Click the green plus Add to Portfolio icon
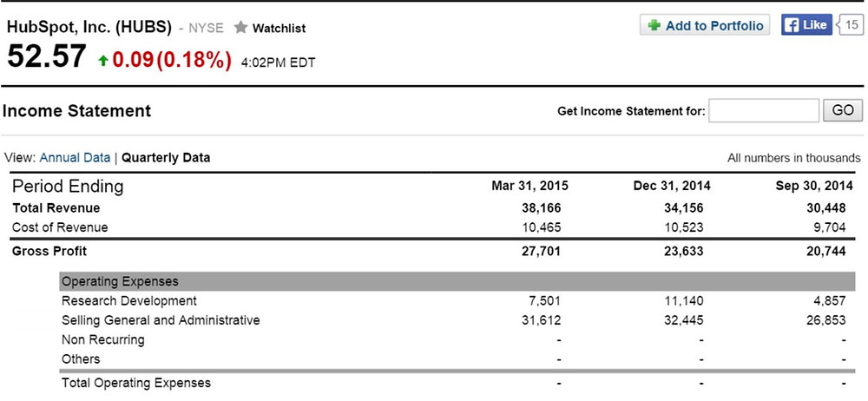 (x=654, y=25)
